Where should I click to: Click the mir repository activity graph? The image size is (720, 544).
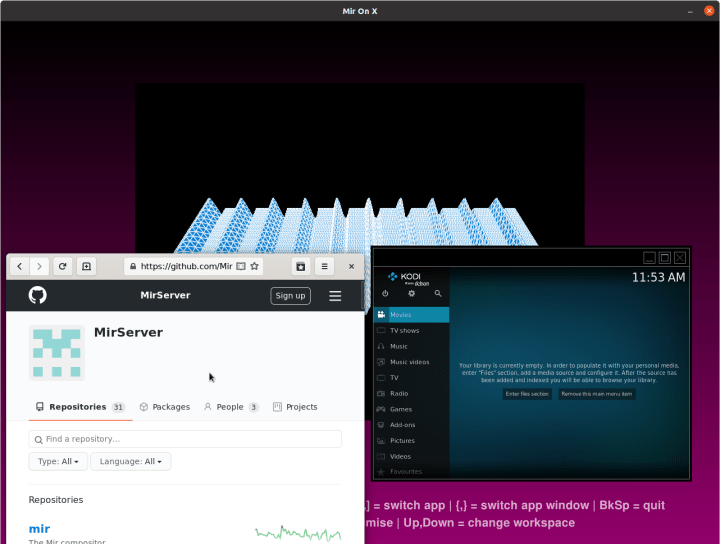click(x=298, y=533)
